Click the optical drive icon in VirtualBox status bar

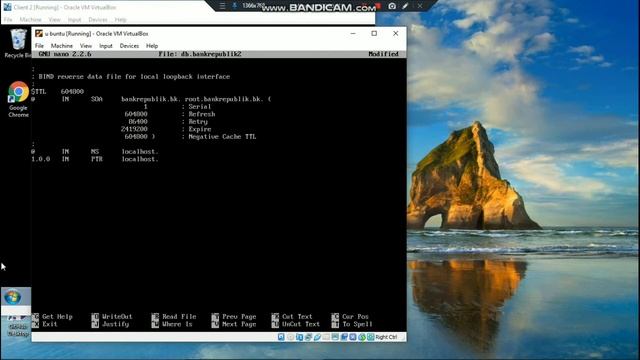(290, 337)
